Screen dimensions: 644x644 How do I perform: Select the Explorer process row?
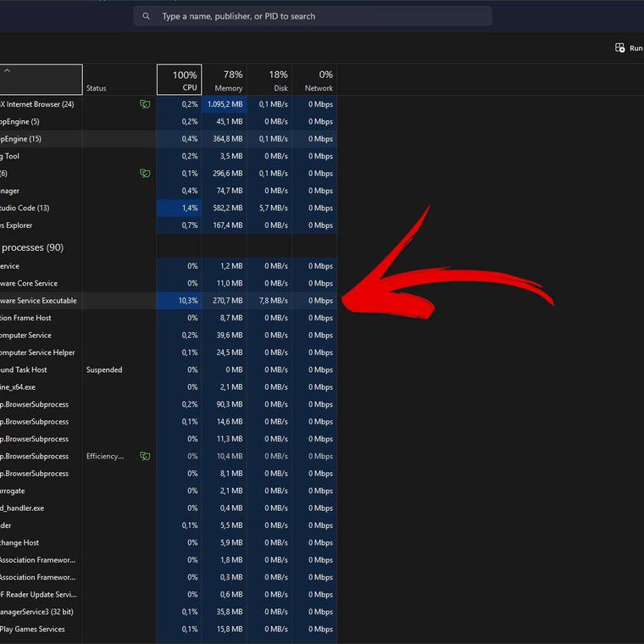click(17, 225)
